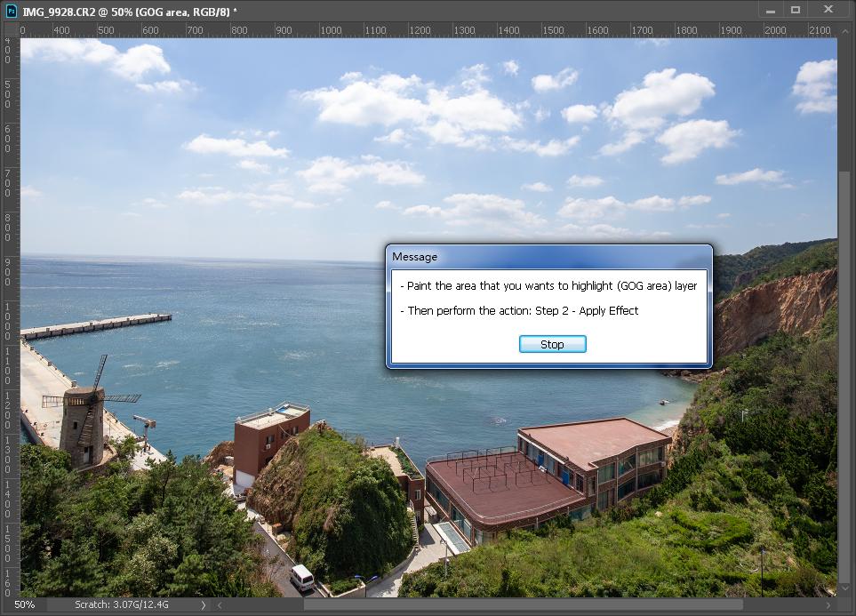This screenshot has width=856, height=616.
Task: Click the horizontal scrollbar thumb
Action: tap(523, 605)
